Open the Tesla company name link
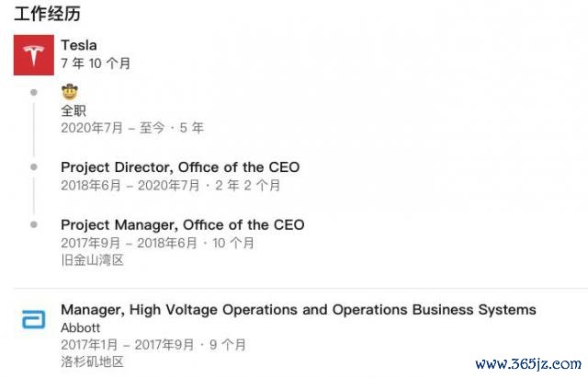 coord(79,44)
